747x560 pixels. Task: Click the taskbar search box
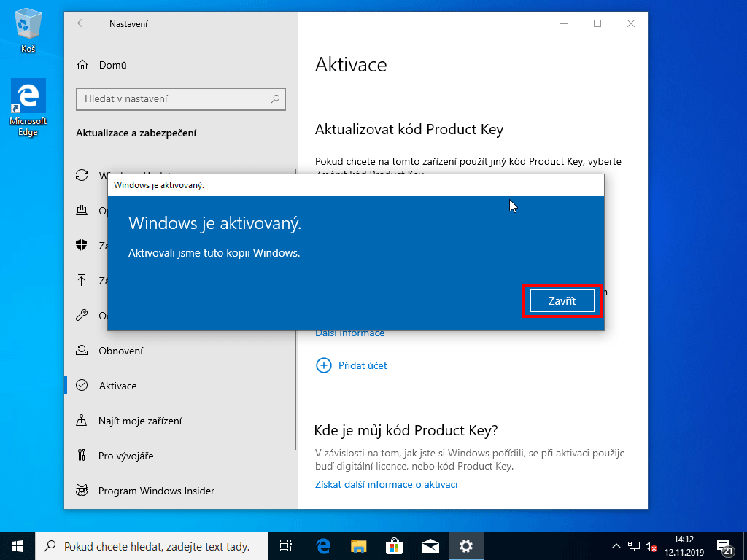click(x=152, y=546)
